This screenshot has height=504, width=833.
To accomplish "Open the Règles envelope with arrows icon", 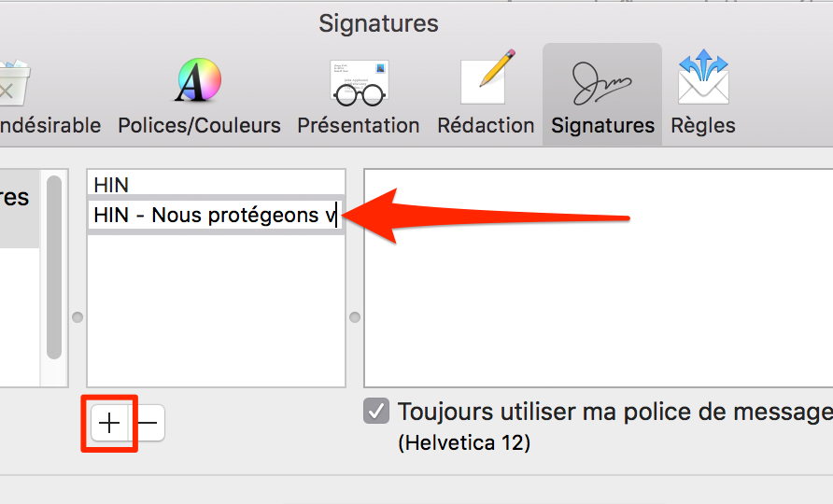I will 703,77.
